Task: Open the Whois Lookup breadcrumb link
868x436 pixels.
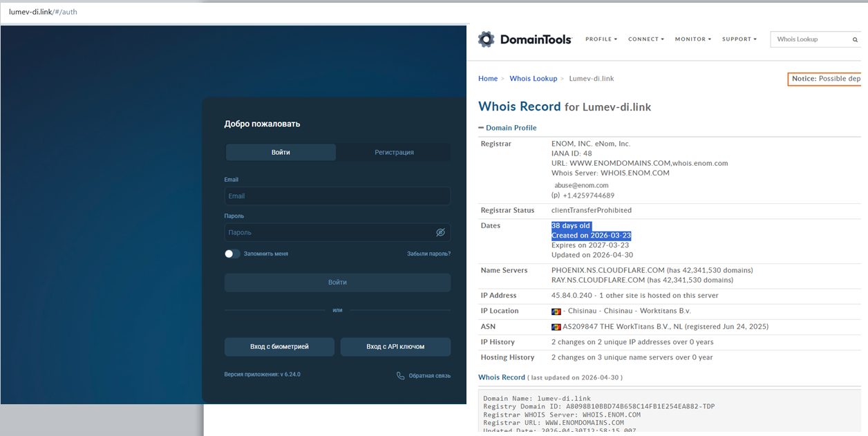Action: pyautogui.click(x=534, y=79)
